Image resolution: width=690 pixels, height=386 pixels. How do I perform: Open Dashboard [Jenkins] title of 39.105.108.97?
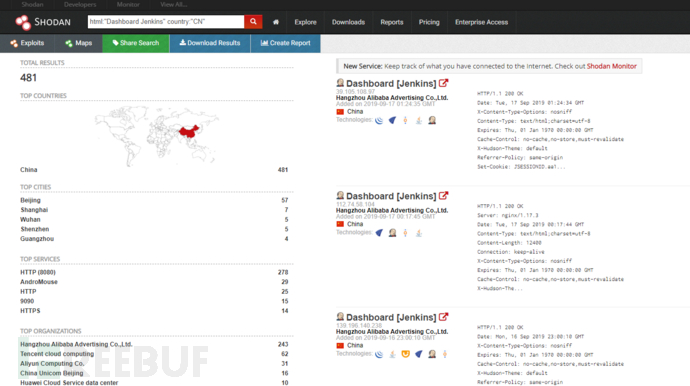(391, 83)
